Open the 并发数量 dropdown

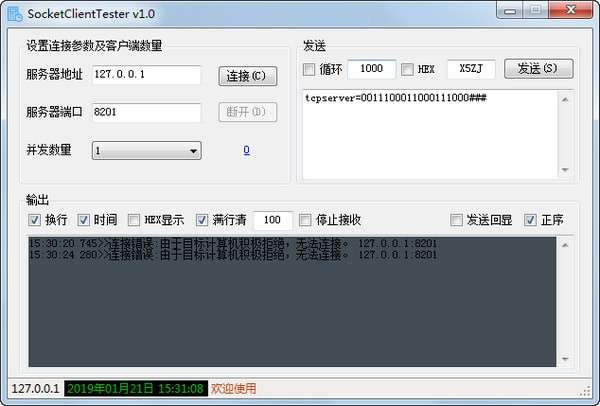[x=147, y=151]
